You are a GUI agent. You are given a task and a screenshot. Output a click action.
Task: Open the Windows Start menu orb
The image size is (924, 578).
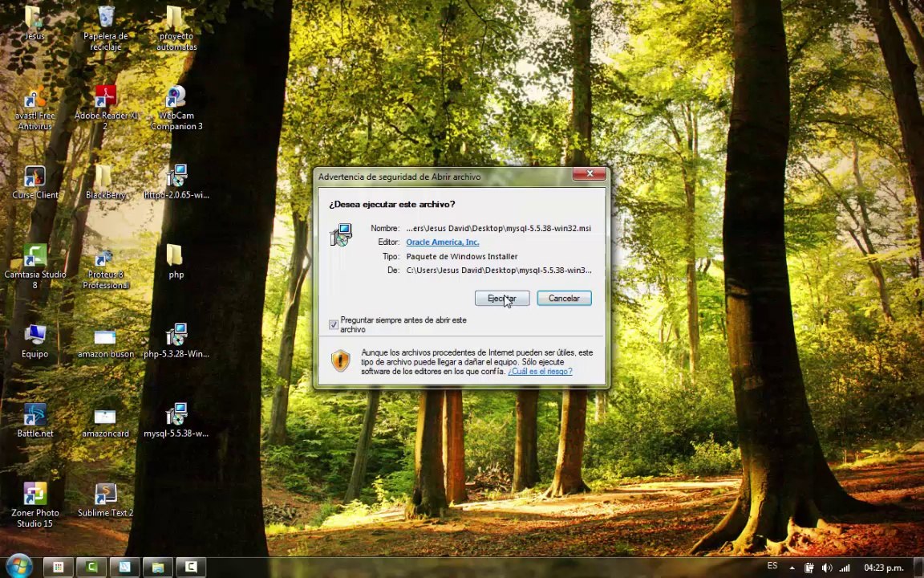[x=19, y=566]
